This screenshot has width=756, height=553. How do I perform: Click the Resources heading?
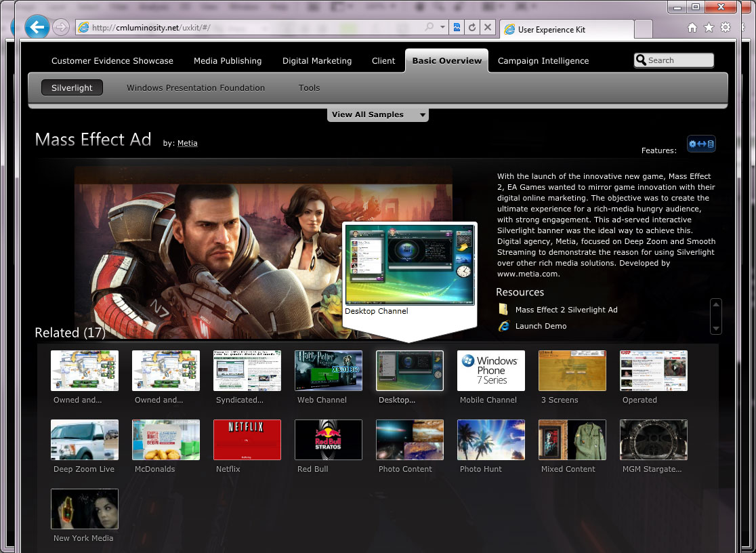pyautogui.click(x=520, y=292)
